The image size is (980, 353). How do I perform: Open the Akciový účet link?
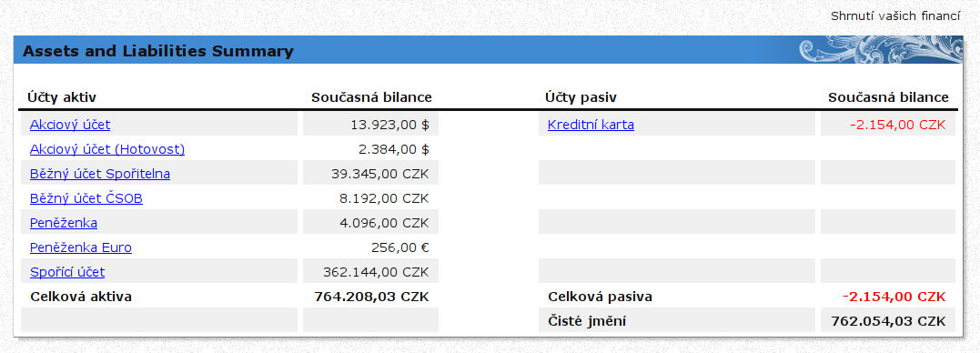(x=70, y=125)
